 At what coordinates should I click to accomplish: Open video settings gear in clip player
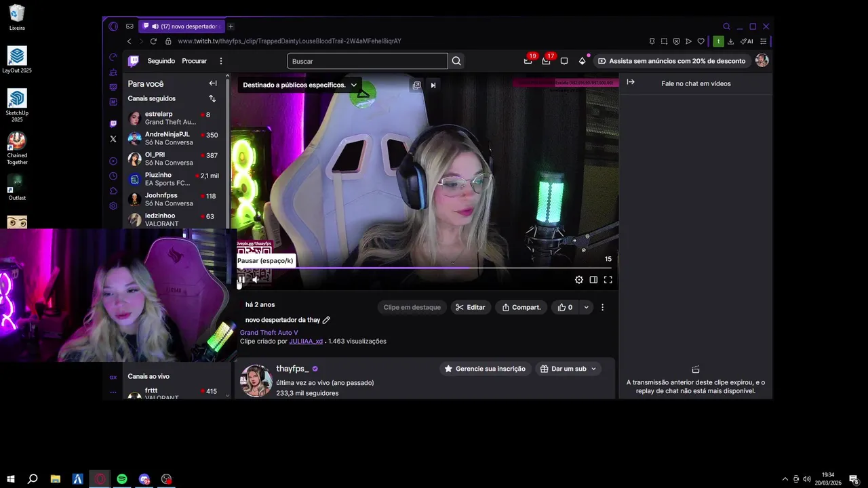coord(578,280)
